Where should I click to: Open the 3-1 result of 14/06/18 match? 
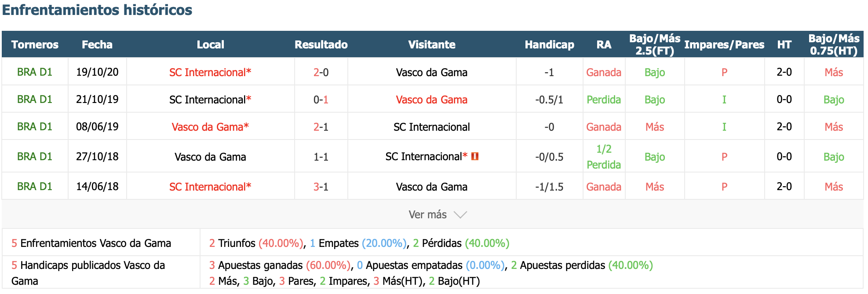321,187
